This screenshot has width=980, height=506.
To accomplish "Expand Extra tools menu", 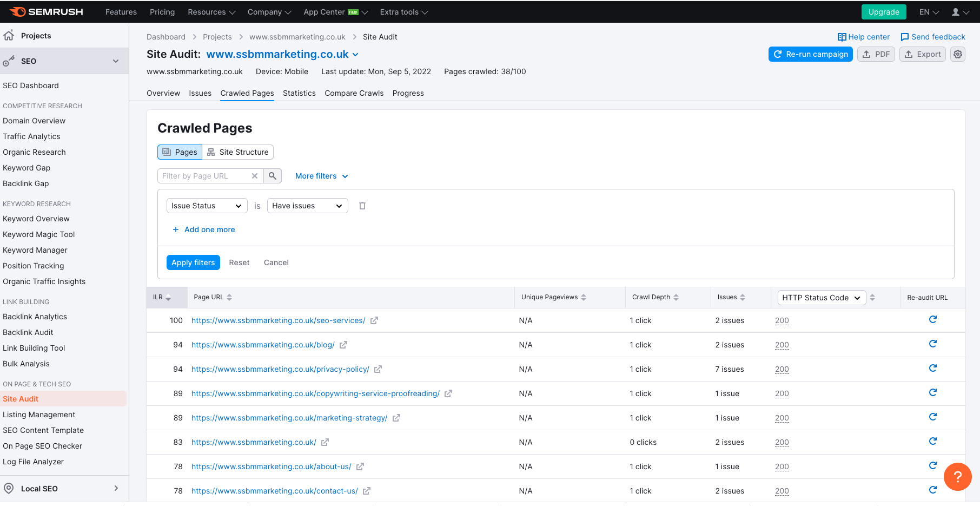I will point(404,12).
